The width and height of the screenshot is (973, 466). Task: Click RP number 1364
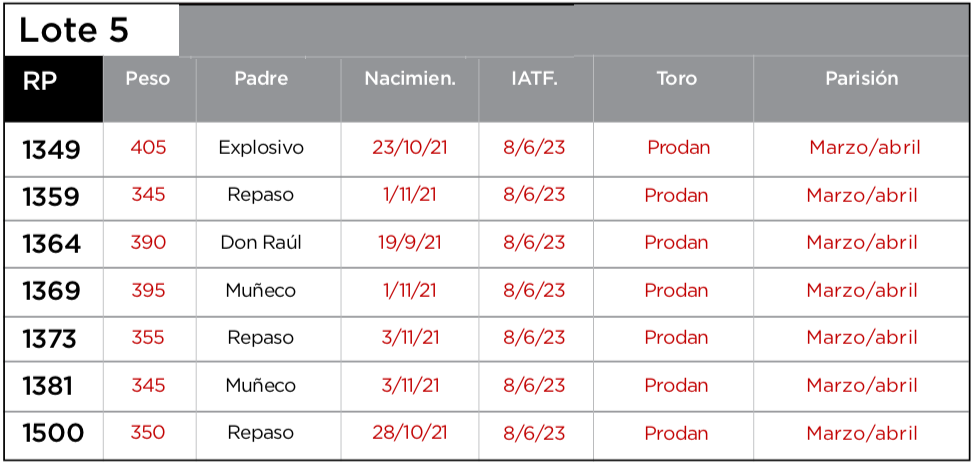pos(51,244)
